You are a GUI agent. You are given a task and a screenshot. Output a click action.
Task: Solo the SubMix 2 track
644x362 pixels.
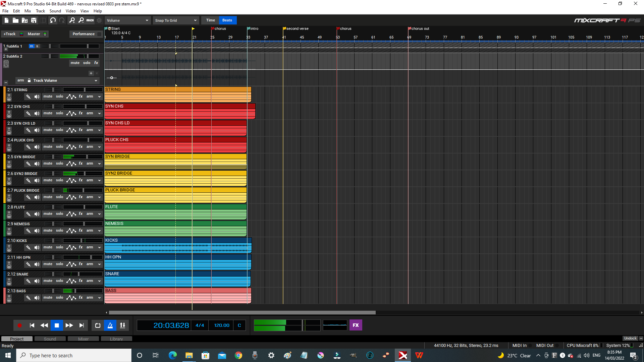[x=87, y=63]
